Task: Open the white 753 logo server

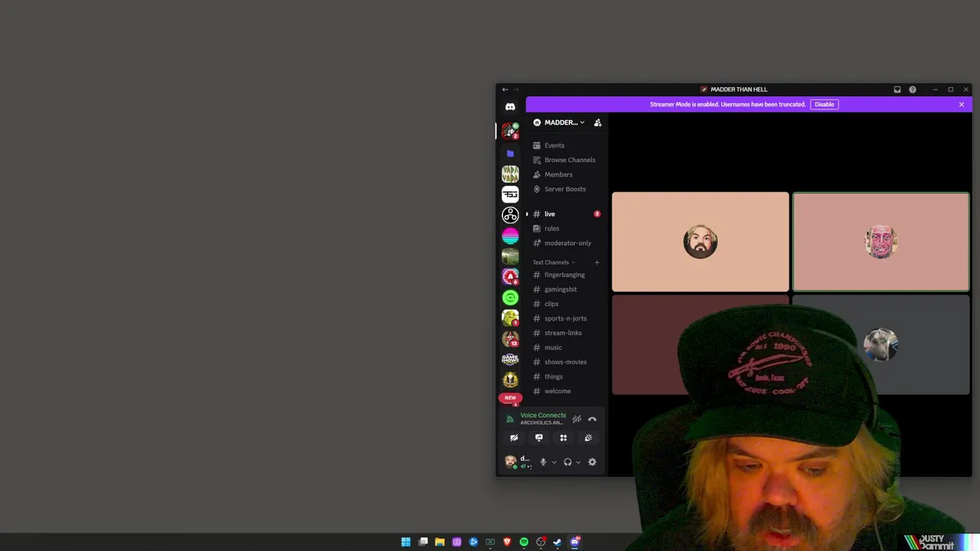Action: coord(510,194)
